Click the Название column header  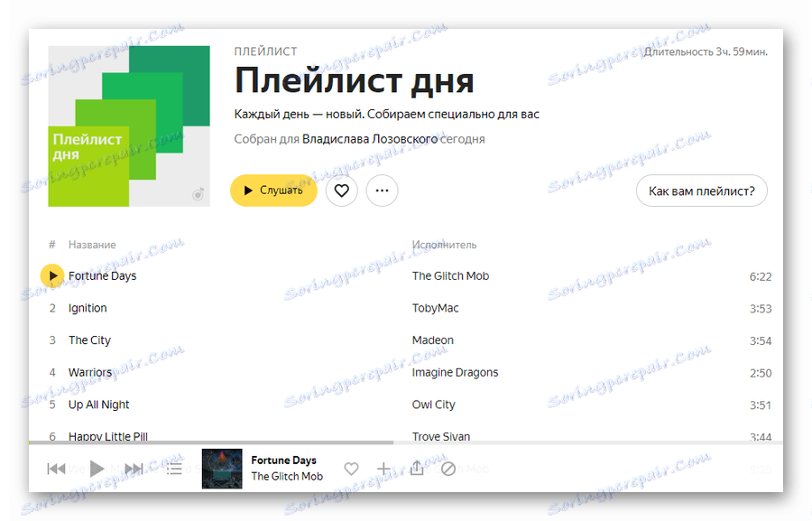click(92, 245)
